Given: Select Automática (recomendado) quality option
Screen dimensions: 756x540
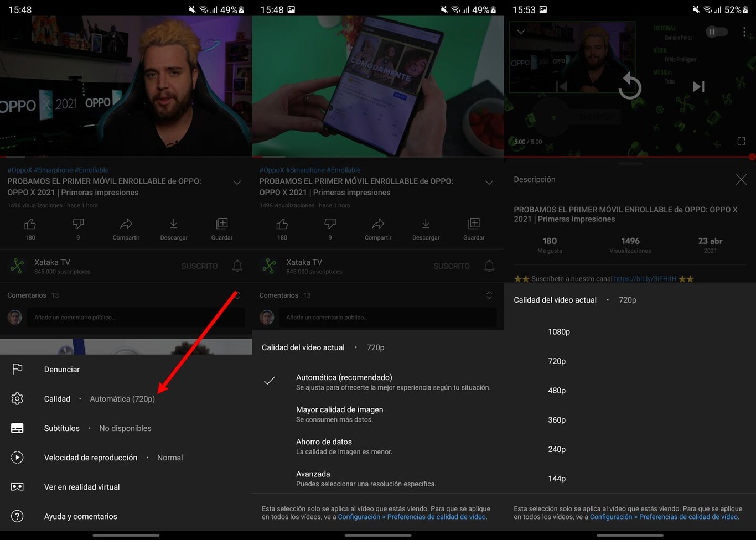Looking at the screenshot, I should click(378, 382).
